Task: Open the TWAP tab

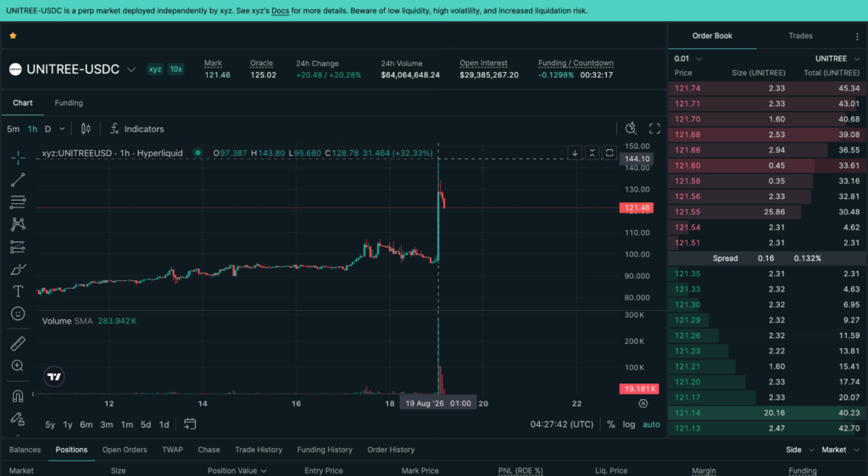Action: 172,450
